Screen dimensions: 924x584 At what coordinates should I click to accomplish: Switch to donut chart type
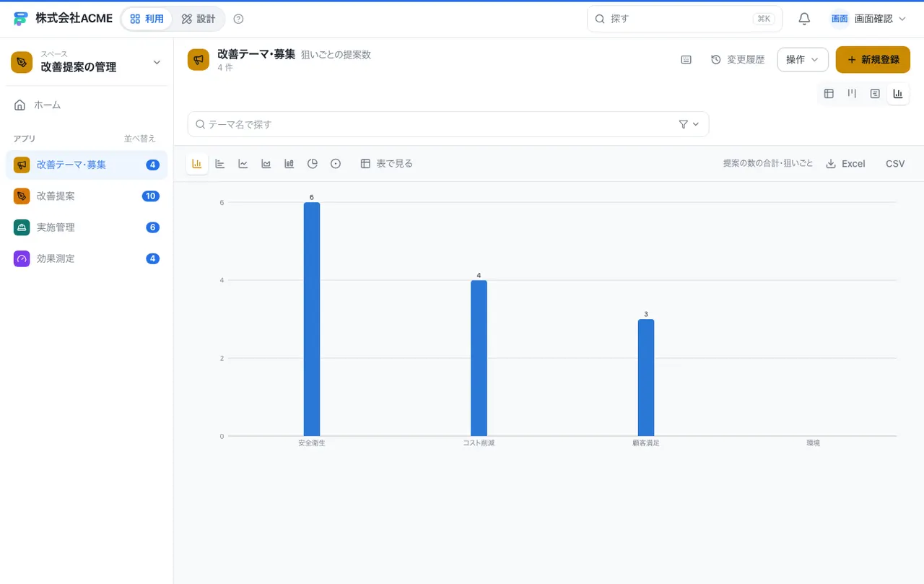point(336,164)
